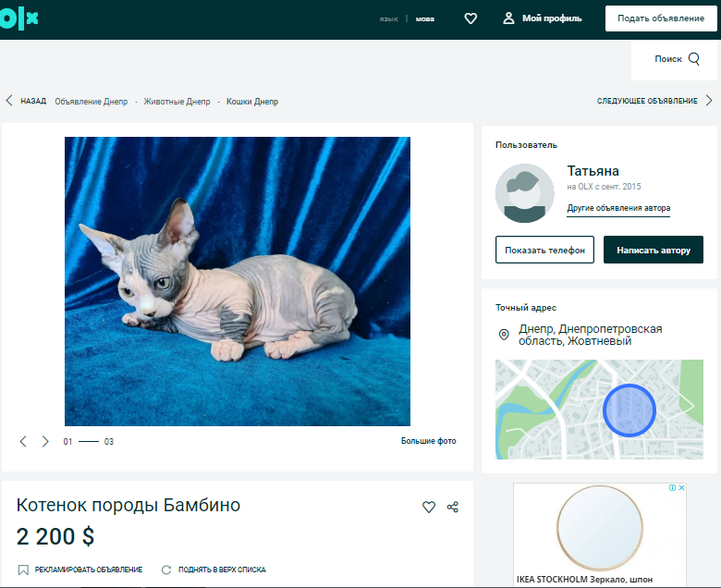721x588 pixels.
Task: Open Животные Днепр breadcrumb
Action: 177,102
